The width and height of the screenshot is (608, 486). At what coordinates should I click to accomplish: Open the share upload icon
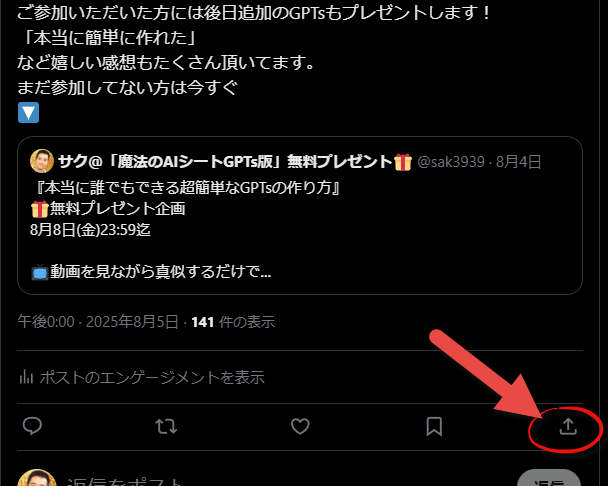tap(568, 426)
